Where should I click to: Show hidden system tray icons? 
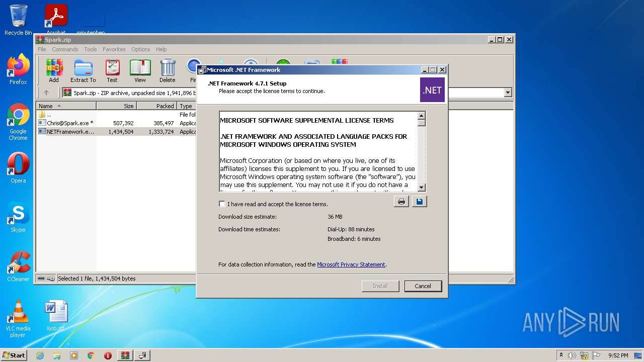(561, 355)
